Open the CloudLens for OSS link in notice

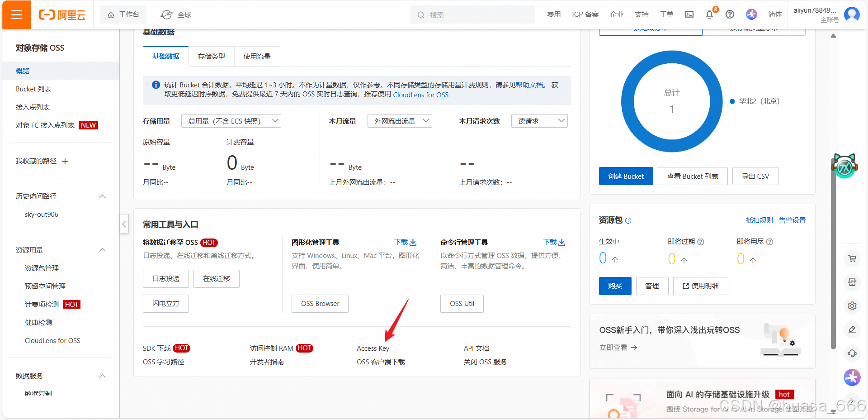(421, 95)
